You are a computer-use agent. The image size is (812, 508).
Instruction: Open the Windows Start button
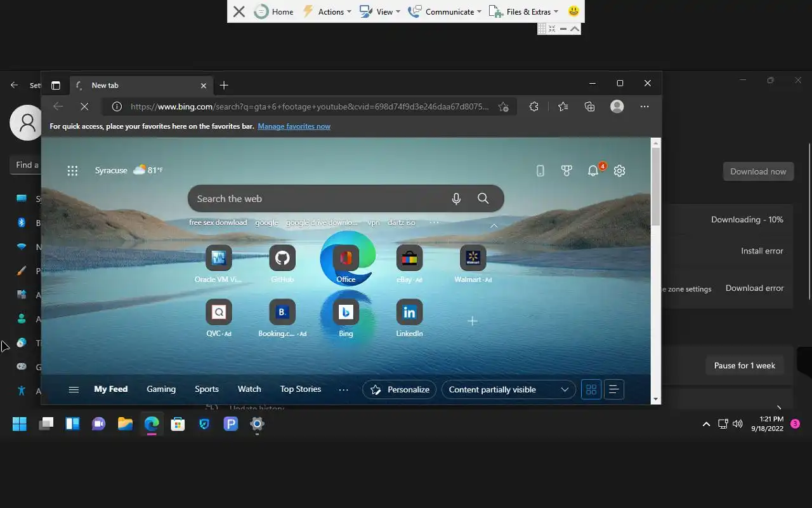pos(20,424)
